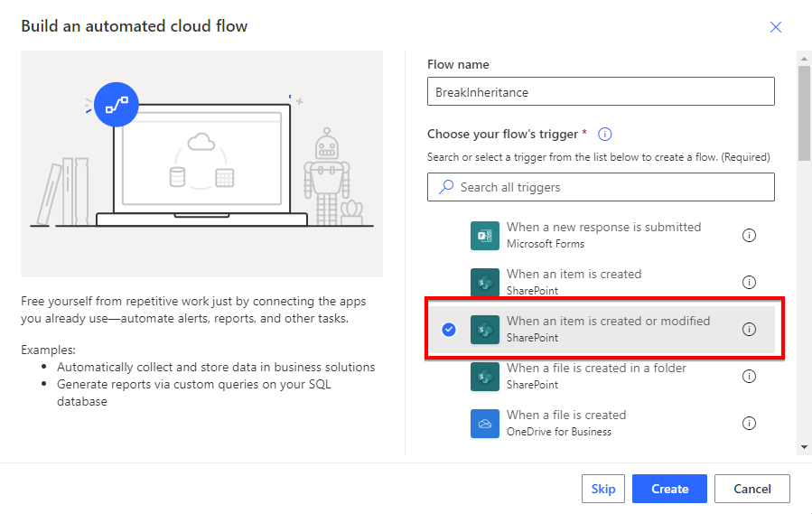Click the Skip button
Screen dimensions: 812x514
pyautogui.click(x=602, y=489)
